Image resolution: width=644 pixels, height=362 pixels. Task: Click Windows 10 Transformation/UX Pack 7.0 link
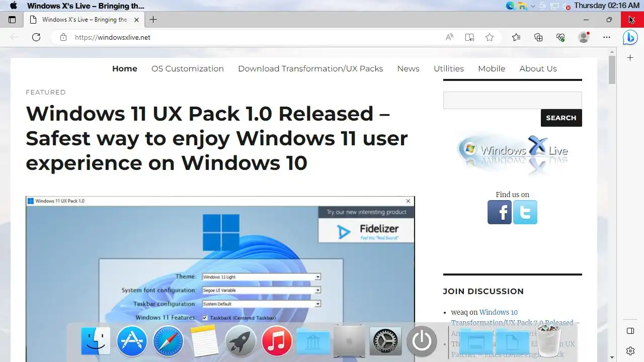[x=515, y=317]
